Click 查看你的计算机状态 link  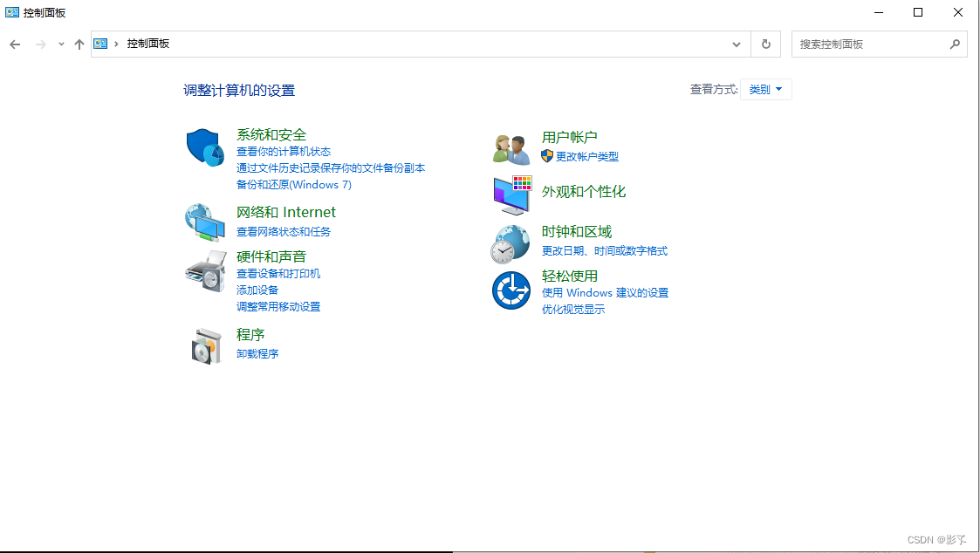click(x=284, y=152)
